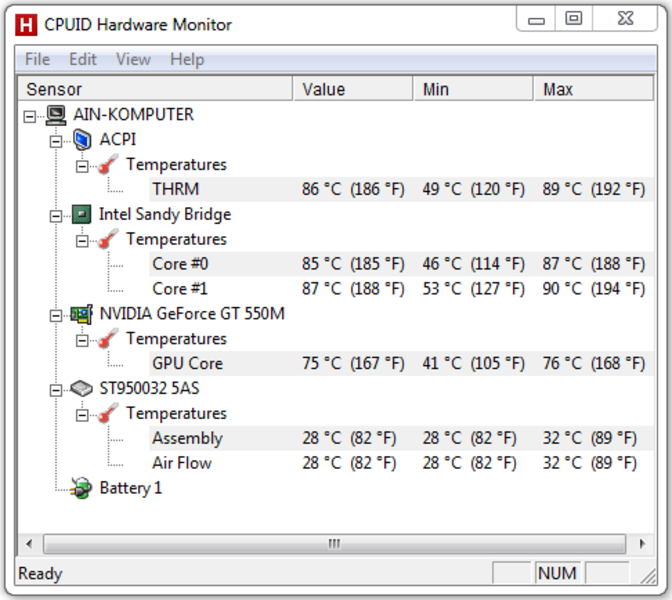The width and height of the screenshot is (672, 600).
Task: Close the CPUID Hardware Monitor window
Action: click(x=625, y=19)
